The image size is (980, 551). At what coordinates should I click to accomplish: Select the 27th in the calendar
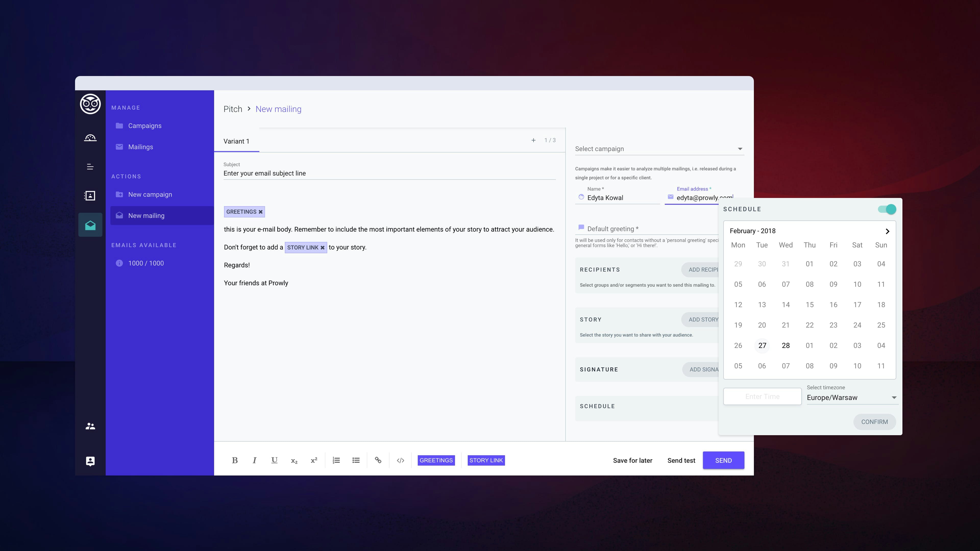762,346
